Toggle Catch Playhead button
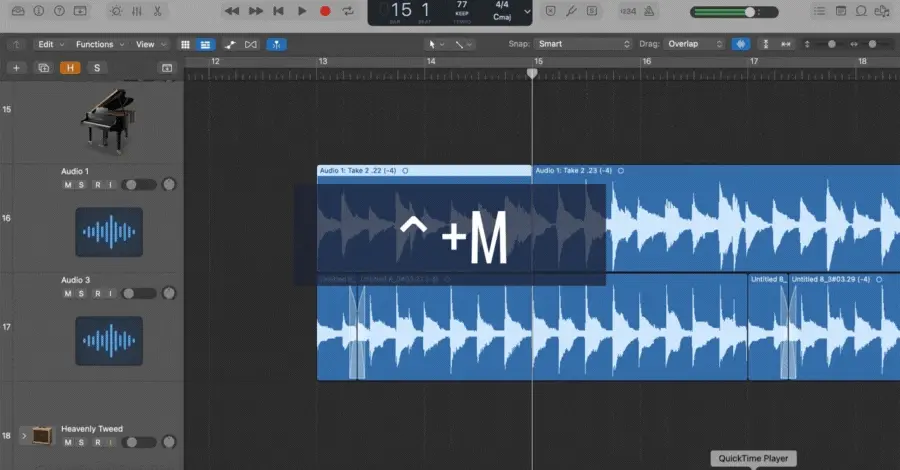 click(x=276, y=44)
